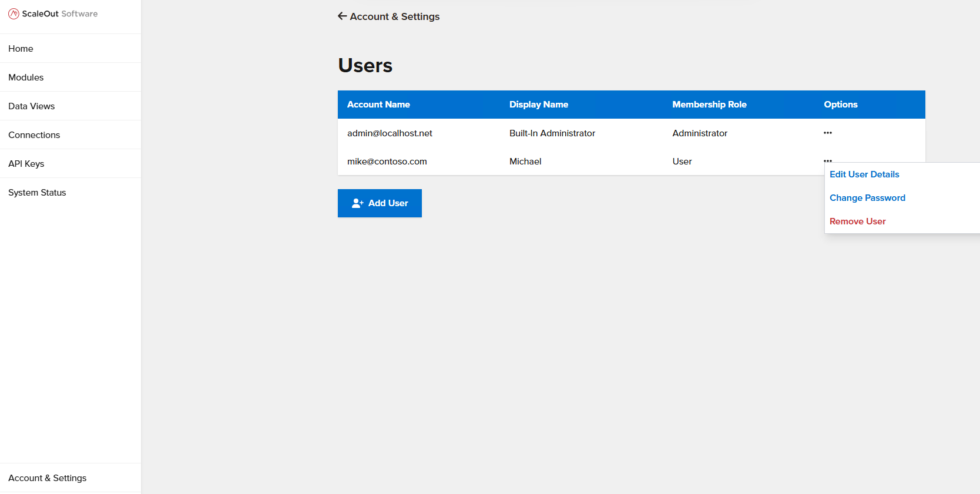Viewport: 980px width, 494px height.
Task: Open Account & Settings at the sidebar bottom
Action: pyautogui.click(x=47, y=478)
